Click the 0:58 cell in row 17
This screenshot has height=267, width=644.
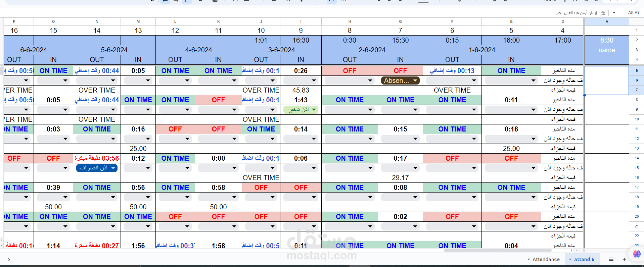(218, 188)
